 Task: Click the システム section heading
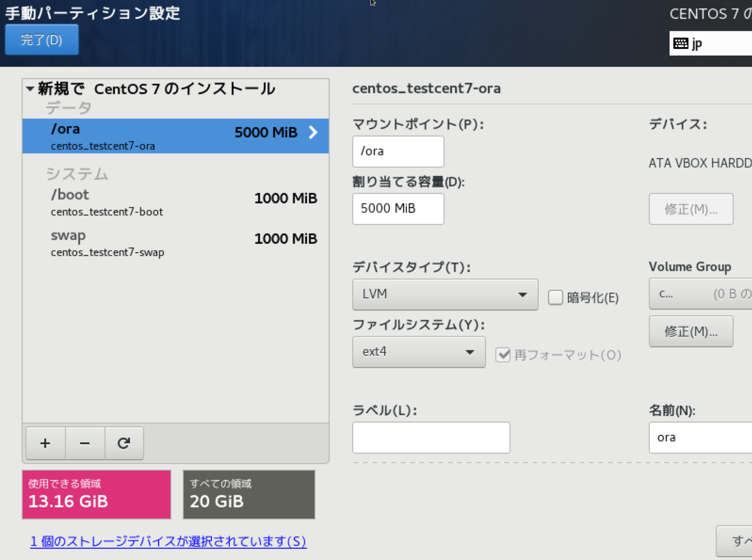tap(76, 174)
